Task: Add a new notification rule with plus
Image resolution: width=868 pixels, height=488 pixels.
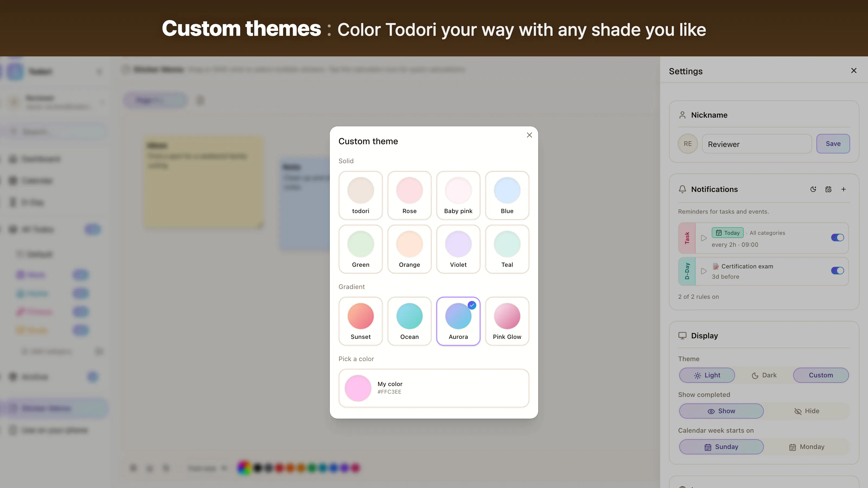Action: click(843, 189)
